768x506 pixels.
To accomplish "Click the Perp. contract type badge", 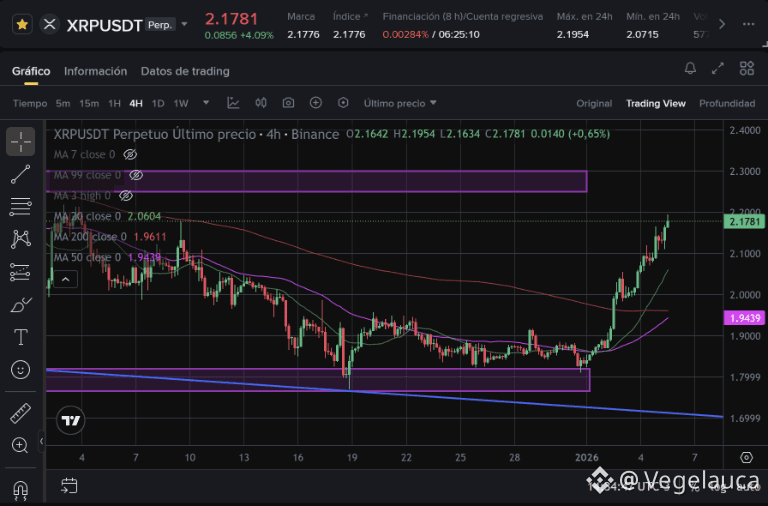I will [x=160, y=24].
